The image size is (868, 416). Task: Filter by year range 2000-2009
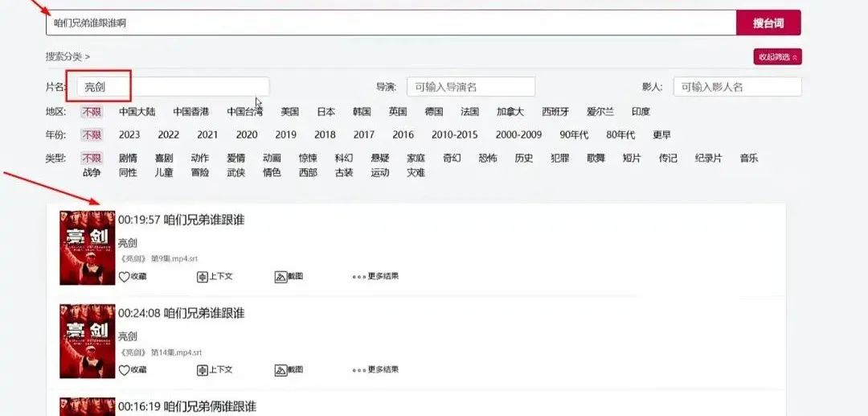[518, 134]
